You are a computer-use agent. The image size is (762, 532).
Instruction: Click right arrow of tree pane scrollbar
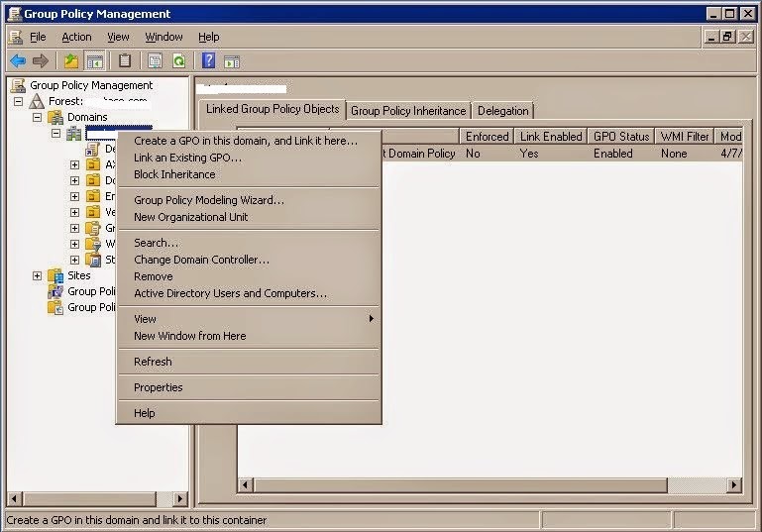click(x=180, y=498)
